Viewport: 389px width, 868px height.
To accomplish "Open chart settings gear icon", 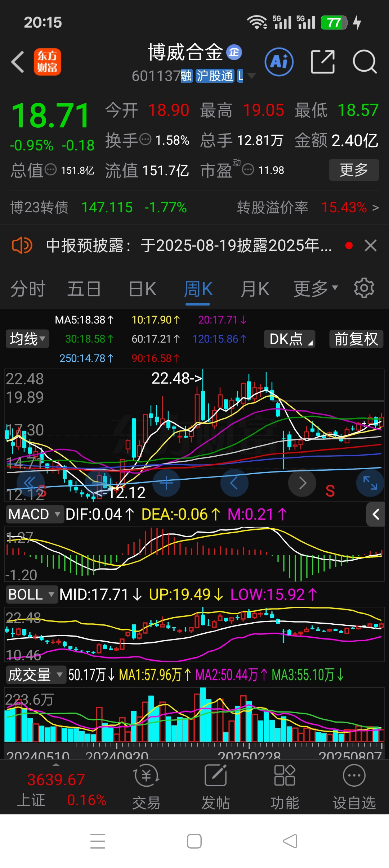I will 364,288.
